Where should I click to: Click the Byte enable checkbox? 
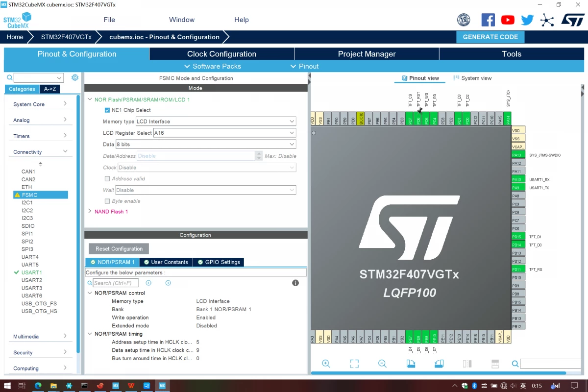coord(107,201)
